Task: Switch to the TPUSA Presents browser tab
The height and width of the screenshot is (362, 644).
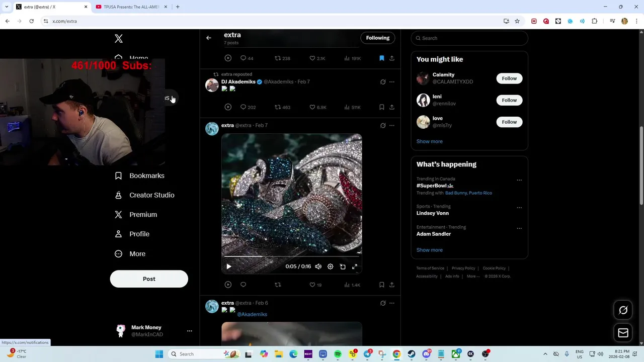Action: [131, 7]
